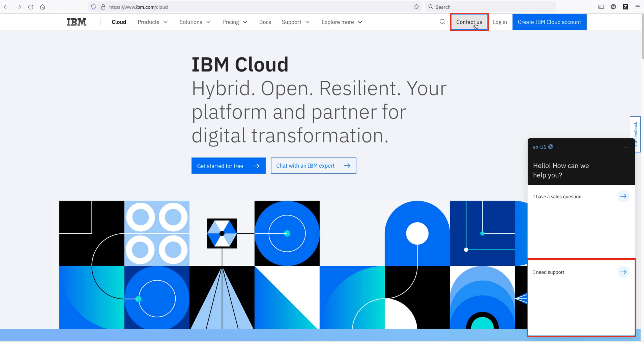The height and width of the screenshot is (342, 644).
Task: Minimize the chat widget
Action: coord(626,147)
